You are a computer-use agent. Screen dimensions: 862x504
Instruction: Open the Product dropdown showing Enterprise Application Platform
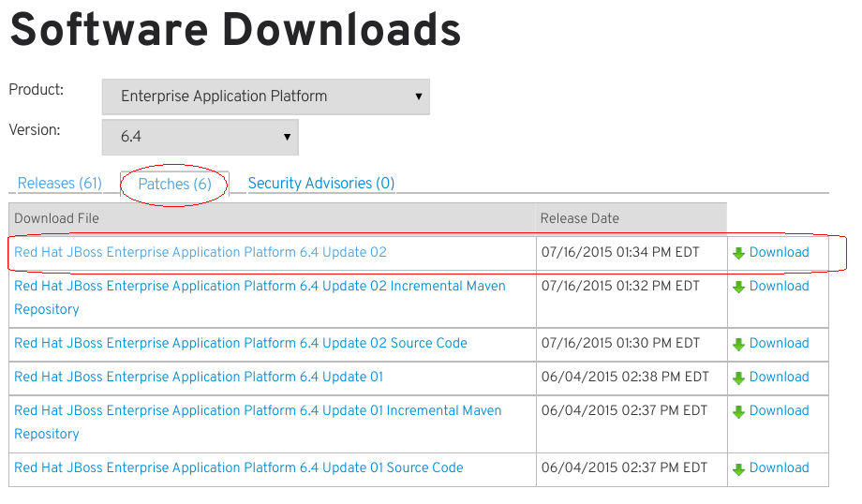point(265,96)
